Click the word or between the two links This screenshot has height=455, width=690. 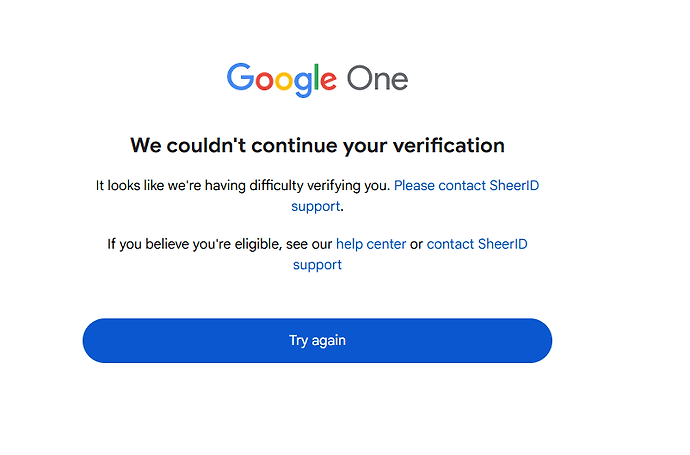point(416,245)
